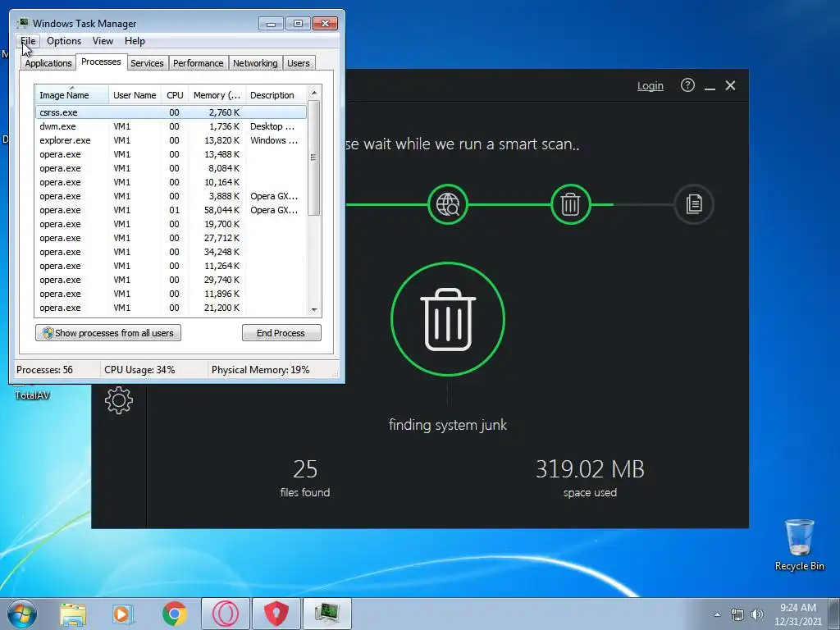Select the csrss.exe process row
Screen dimensions: 840x630
click(171, 112)
